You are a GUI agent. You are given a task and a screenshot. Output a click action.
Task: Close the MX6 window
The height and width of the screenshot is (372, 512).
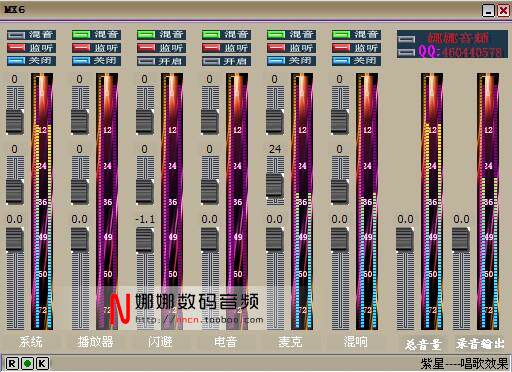point(503,11)
